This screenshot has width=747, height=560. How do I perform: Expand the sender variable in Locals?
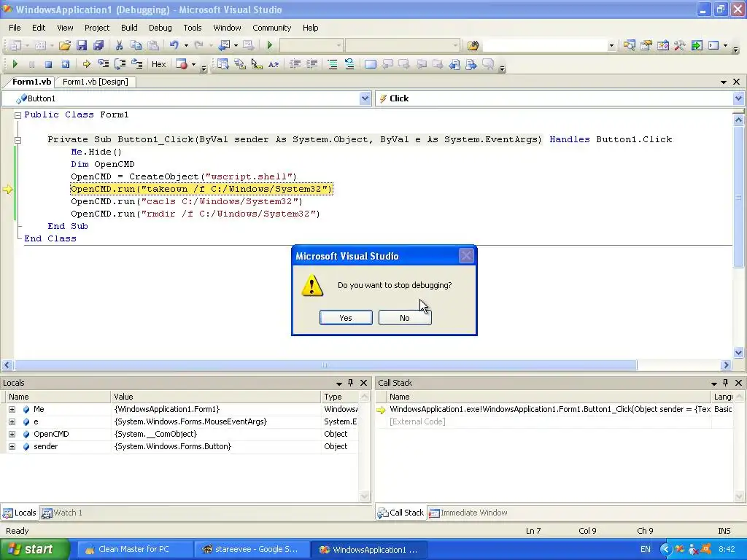click(x=12, y=446)
